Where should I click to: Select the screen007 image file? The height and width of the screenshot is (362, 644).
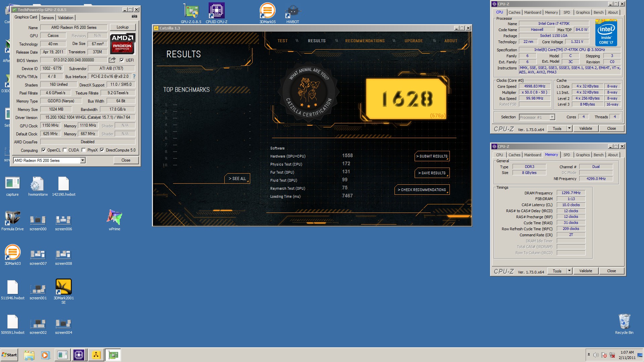pyautogui.click(x=38, y=258)
